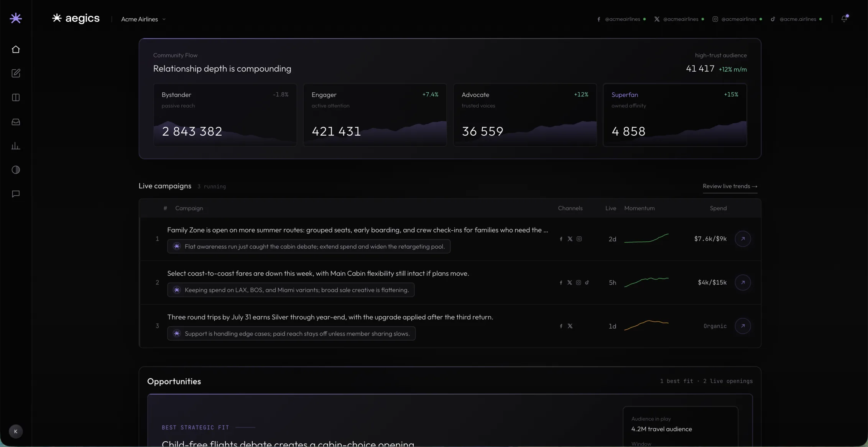Open the Silver status campaign arrow button

click(x=743, y=326)
